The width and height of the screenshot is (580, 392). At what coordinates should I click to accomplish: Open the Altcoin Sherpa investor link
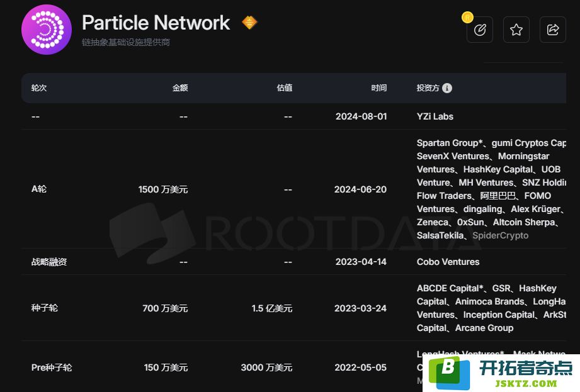[524, 222]
